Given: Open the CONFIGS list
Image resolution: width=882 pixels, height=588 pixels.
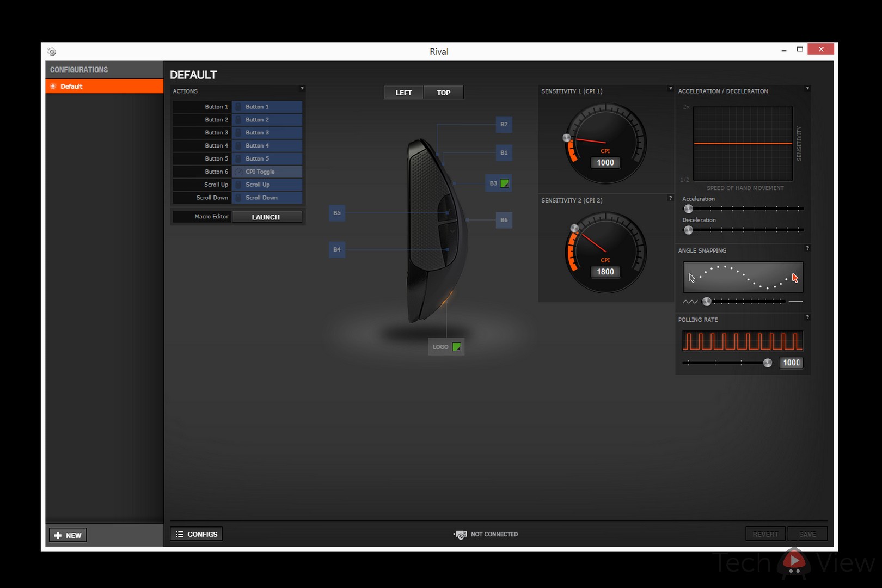Looking at the screenshot, I should (196, 534).
